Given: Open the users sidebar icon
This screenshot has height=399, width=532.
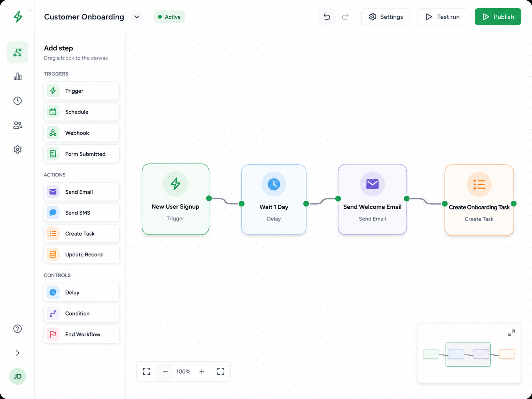Looking at the screenshot, I should pyautogui.click(x=18, y=125).
